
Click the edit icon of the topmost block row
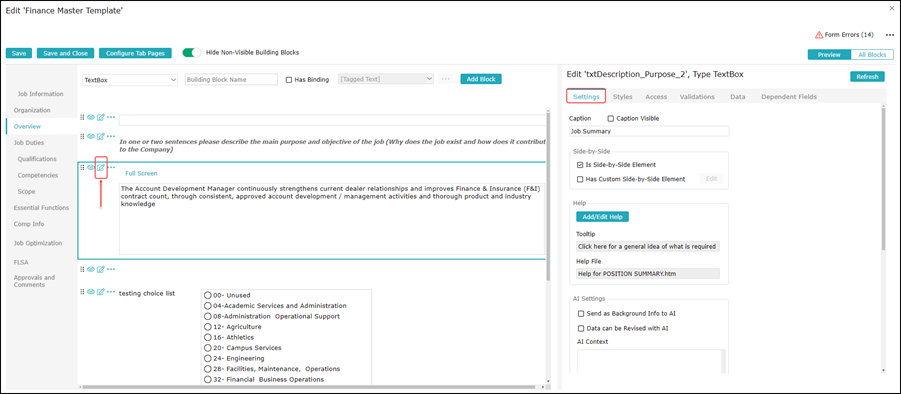point(101,117)
